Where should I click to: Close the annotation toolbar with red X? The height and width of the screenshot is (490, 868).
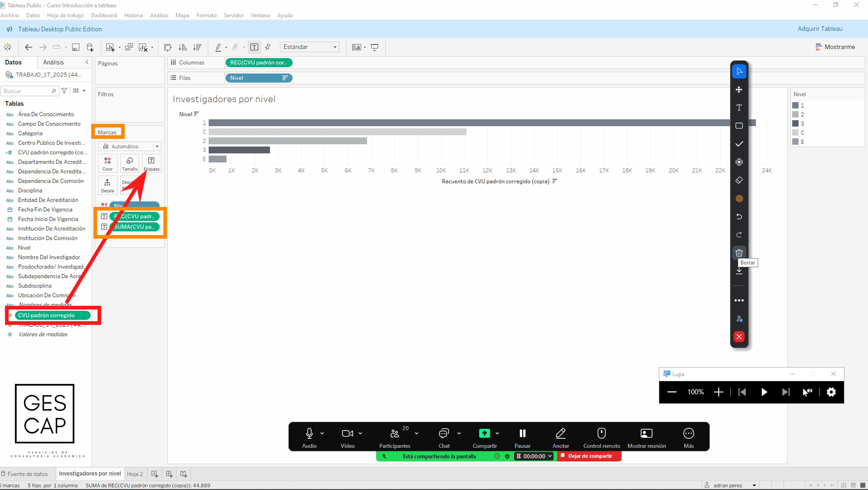click(x=739, y=336)
